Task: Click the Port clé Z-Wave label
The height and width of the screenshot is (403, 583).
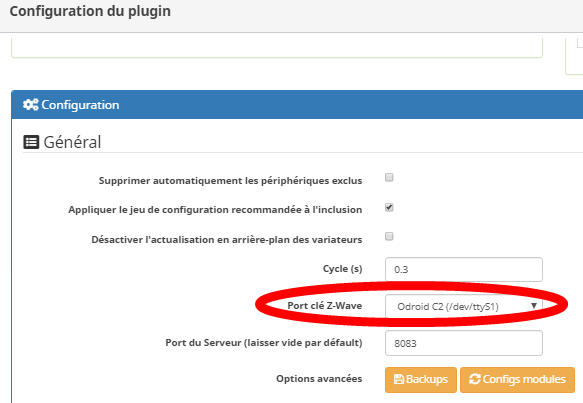Action: pos(325,306)
